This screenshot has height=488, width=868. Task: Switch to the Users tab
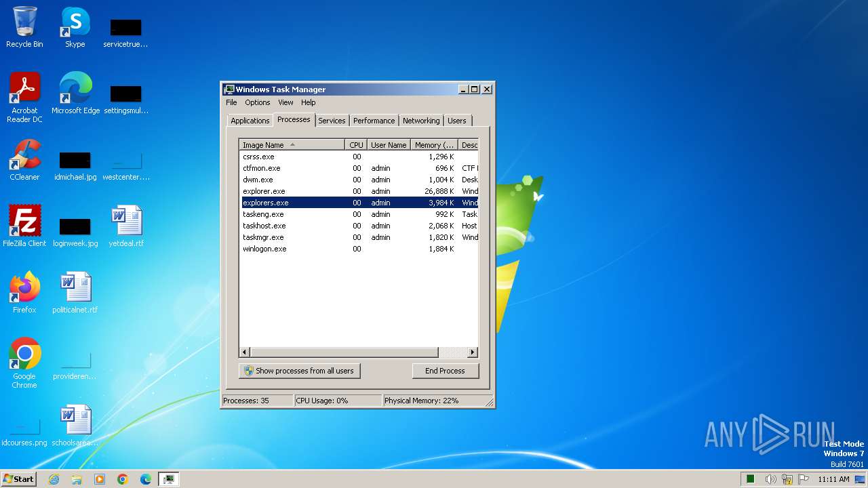[457, 121]
